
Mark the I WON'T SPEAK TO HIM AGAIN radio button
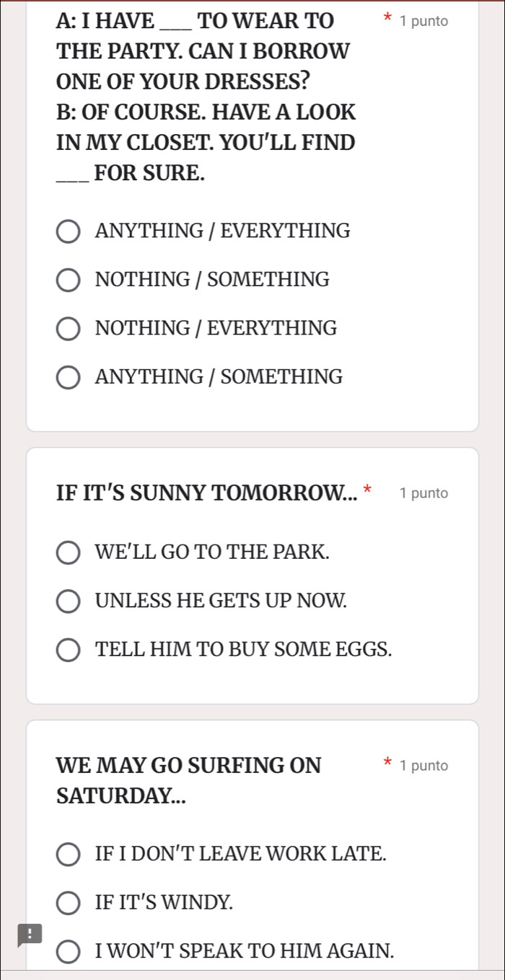(x=69, y=952)
